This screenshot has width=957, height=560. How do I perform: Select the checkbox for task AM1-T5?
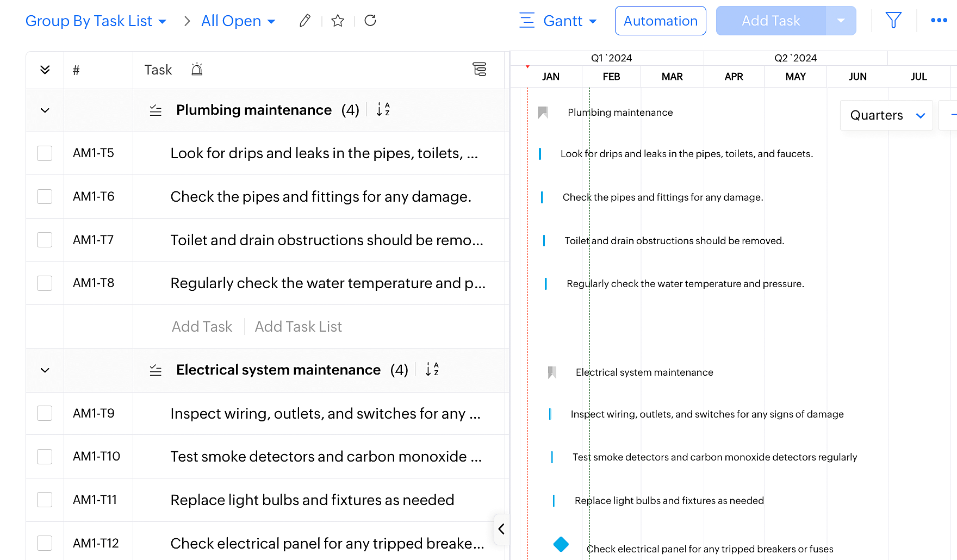pos(45,153)
